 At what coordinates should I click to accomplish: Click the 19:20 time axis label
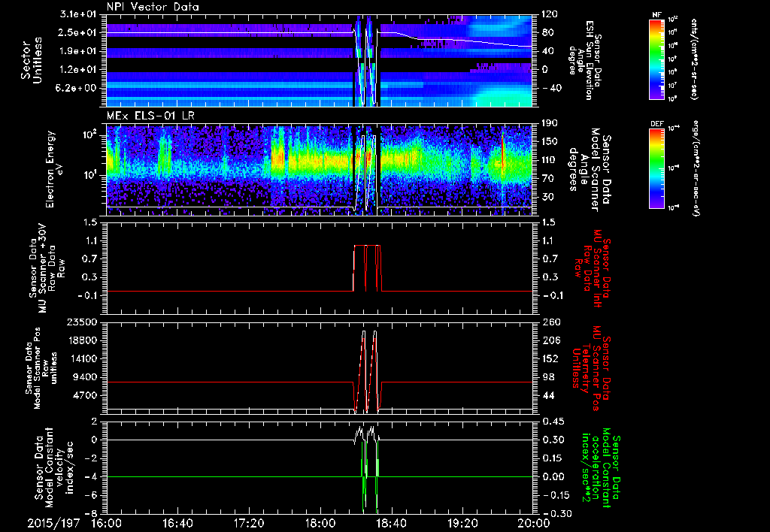tap(462, 523)
